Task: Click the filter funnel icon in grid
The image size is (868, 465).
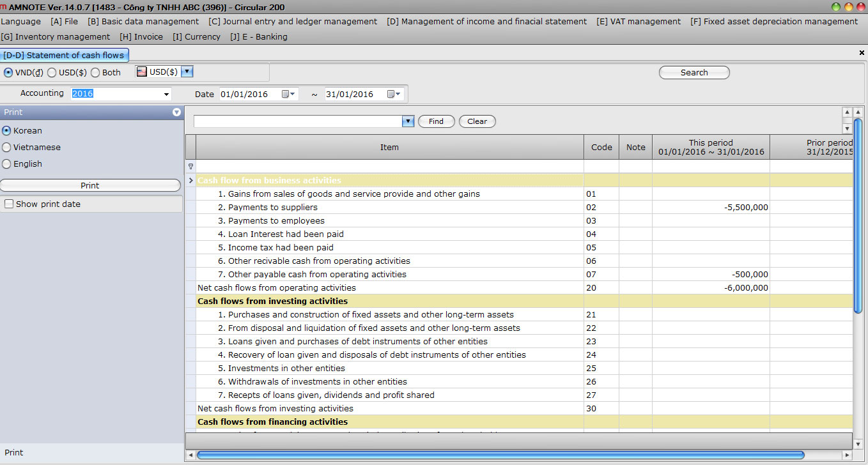Action: tap(190, 166)
